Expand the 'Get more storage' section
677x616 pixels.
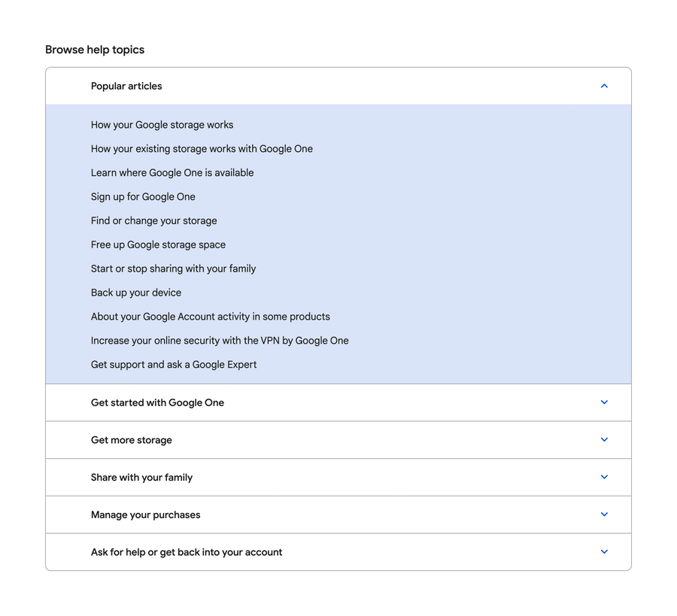(x=338, y=439)
